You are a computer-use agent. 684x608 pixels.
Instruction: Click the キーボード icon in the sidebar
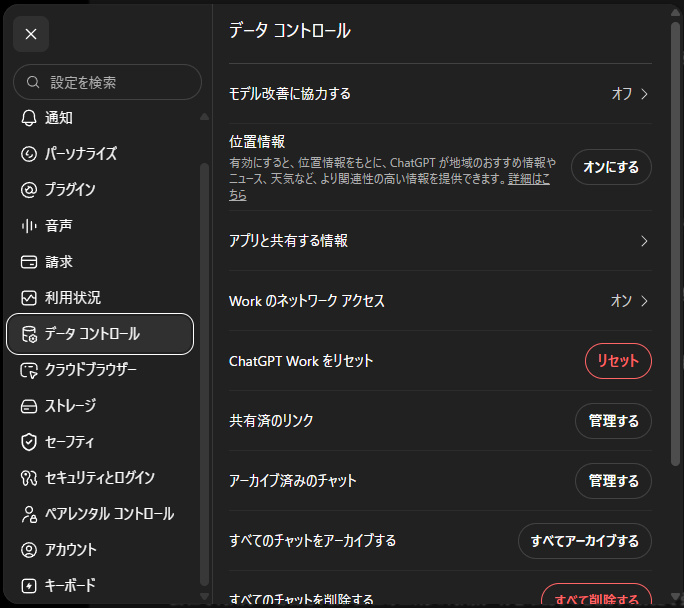coord(29,586)
